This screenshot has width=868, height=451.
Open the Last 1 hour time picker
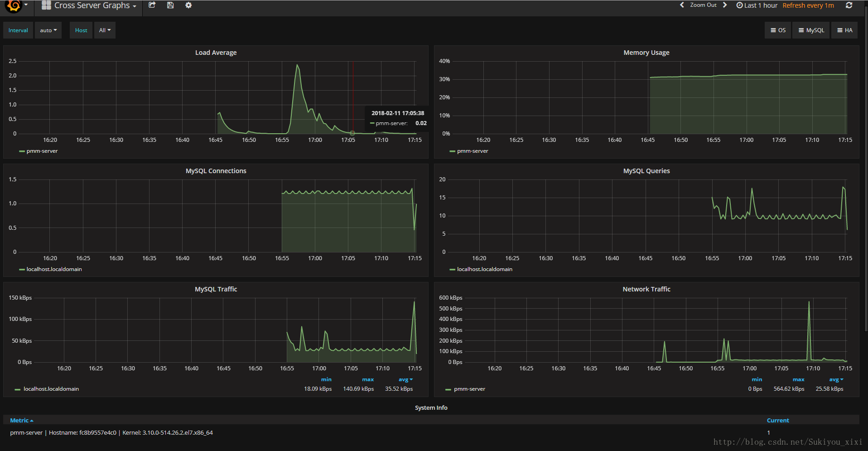(x=757, y=5)
